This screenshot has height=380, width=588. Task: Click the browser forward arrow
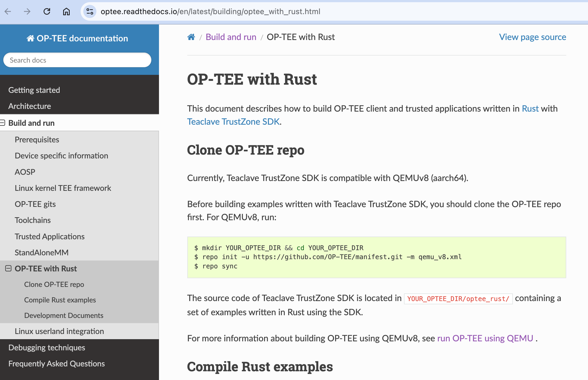[27, 11]
